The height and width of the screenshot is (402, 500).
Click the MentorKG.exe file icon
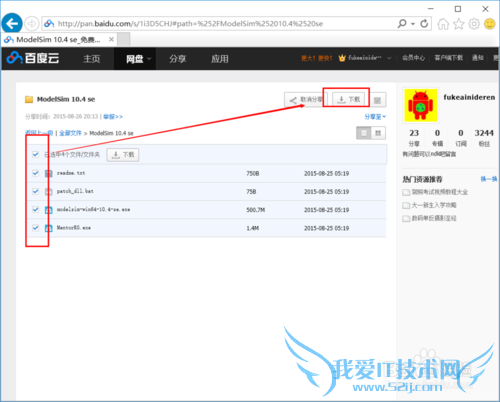pos(49,228)
